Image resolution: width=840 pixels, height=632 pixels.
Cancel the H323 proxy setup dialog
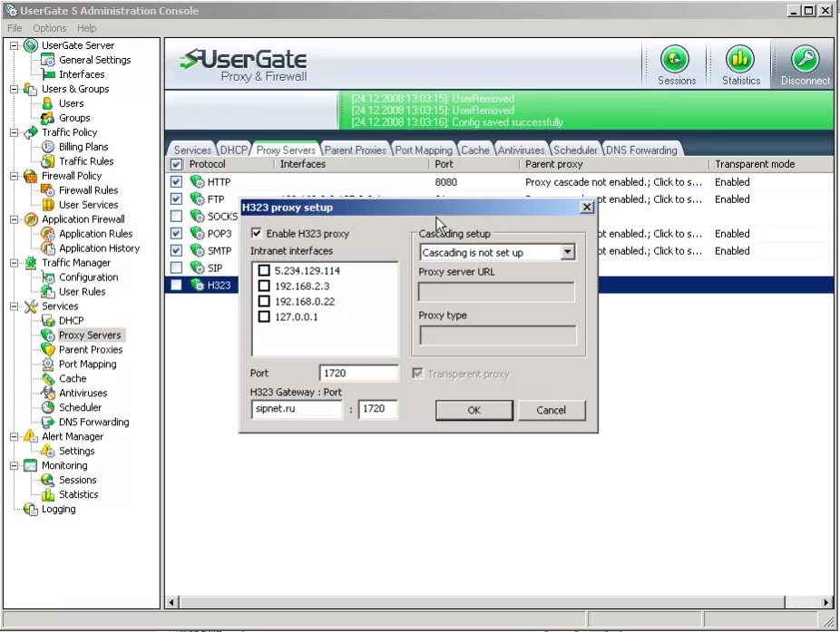pos(552,410)
